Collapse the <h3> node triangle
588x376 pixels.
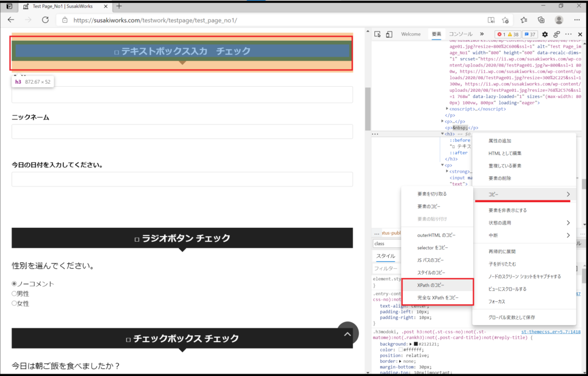coord(443,134)
